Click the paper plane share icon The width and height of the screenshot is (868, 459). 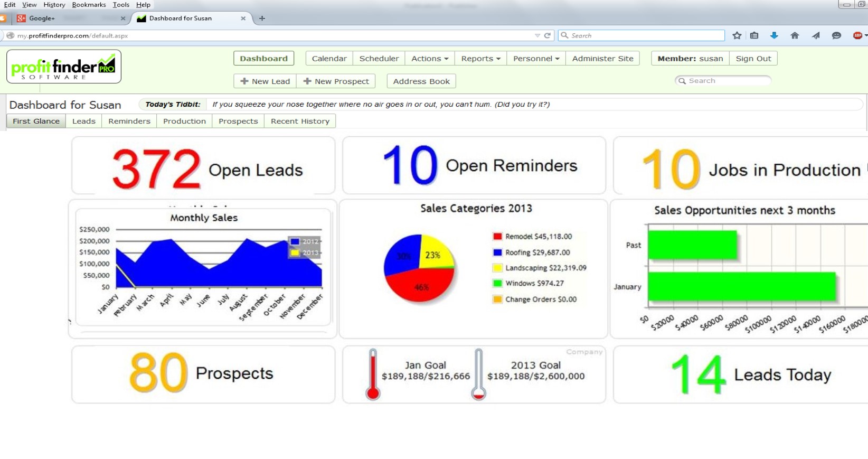(x=816, y=35)
